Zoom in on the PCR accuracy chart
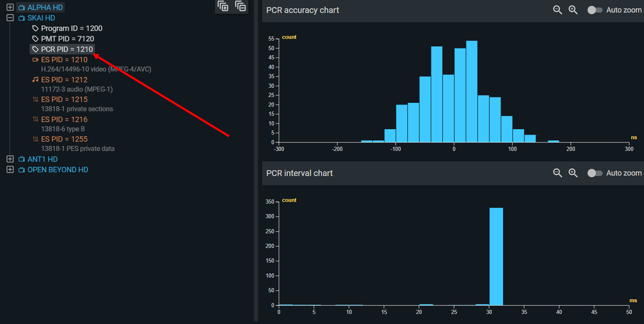The width and height of the screenshot is (644, 324). pyautogui.click(x=573, y=10)
